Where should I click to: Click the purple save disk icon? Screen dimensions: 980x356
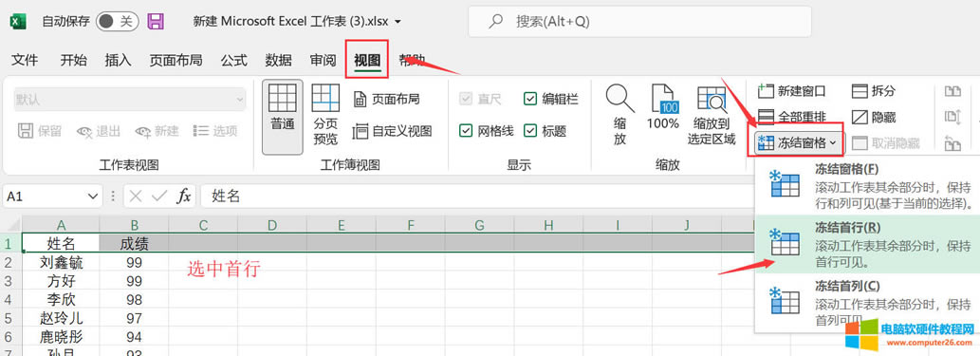(x=156, y=22)
